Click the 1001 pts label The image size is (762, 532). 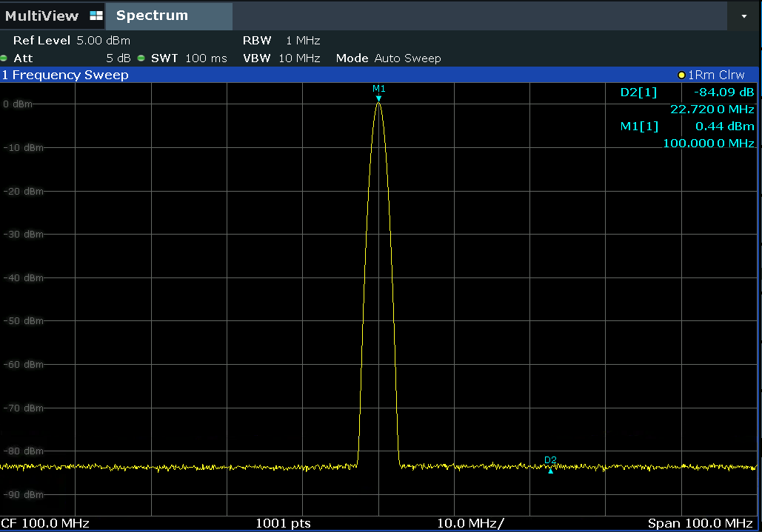(x=284, y=523)
